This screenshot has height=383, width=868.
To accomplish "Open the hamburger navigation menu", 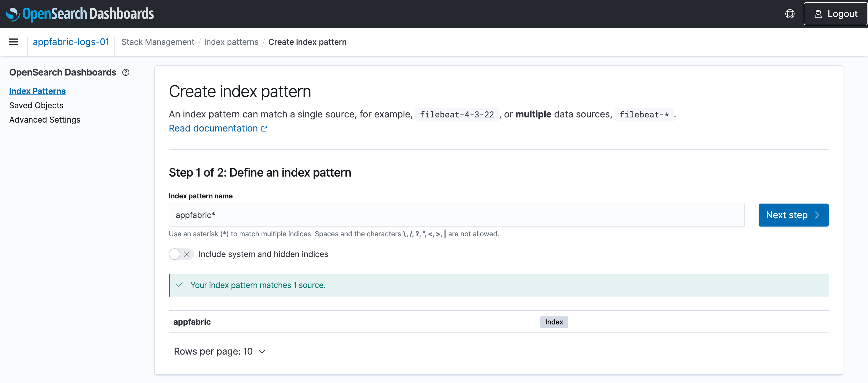I will (13, 42).
